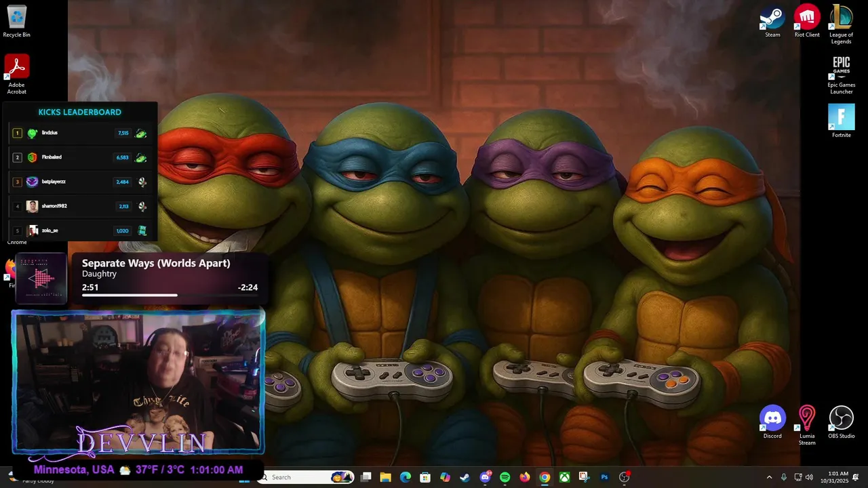The width and height of the screenshot is (868, 488).
Task: Open OBS Studio from the taskbar
Action: (624, 477)
